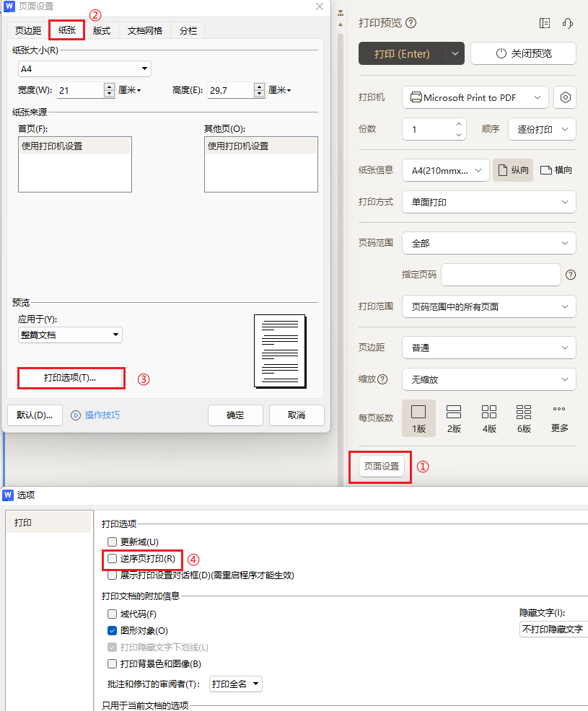Click the play icon beside 操作技巧
Viewport: 588px width, 711px height.
tap(76, 415)
